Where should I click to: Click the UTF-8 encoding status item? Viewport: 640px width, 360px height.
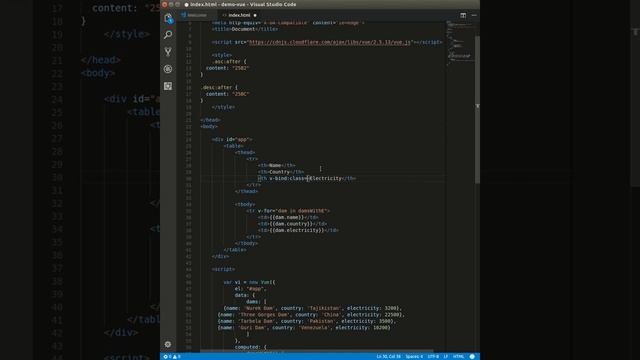pos(433,356)
